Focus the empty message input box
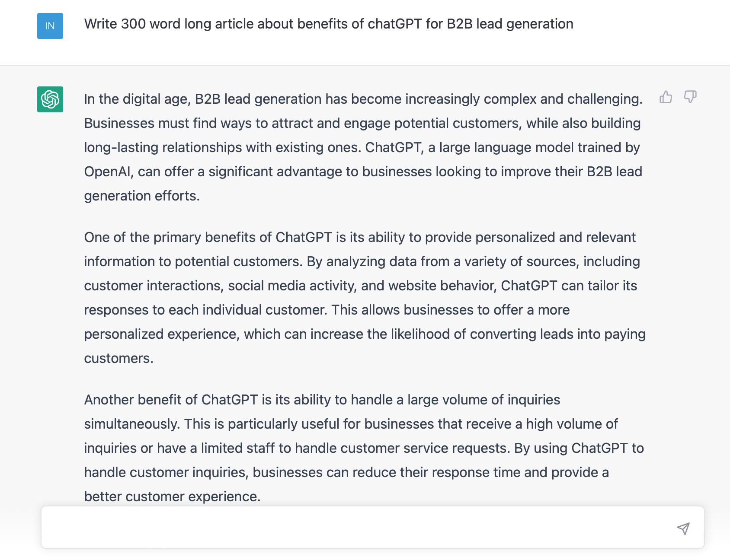Viewport: 730px width, 560px height. pos(373,527)
